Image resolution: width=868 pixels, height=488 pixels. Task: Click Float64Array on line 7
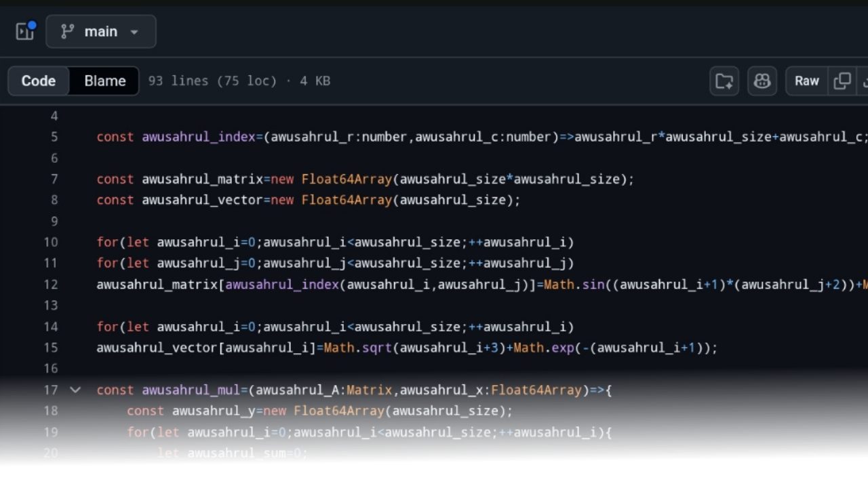[x=347, y=179]
